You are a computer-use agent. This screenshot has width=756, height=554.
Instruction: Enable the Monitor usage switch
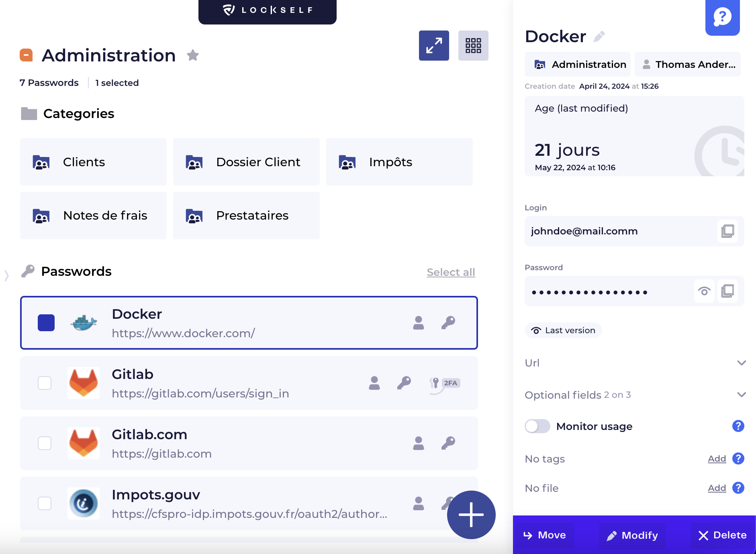[x=537, y=426]
